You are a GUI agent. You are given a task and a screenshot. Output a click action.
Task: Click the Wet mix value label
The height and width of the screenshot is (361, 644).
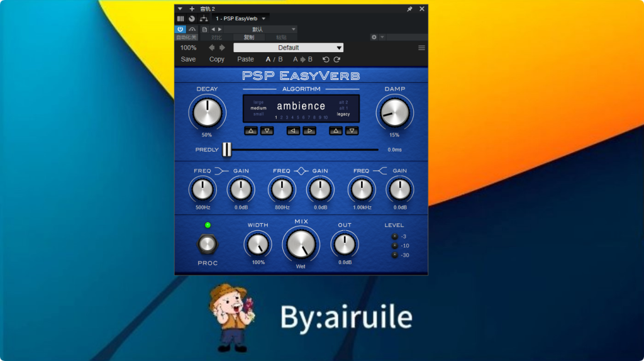[x=301, y=267]
